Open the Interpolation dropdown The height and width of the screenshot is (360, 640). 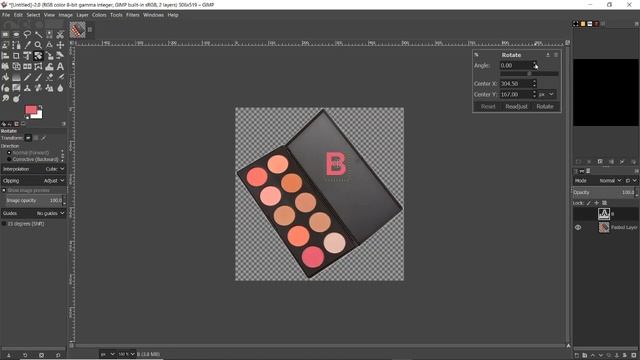click(x=34, y=169)
